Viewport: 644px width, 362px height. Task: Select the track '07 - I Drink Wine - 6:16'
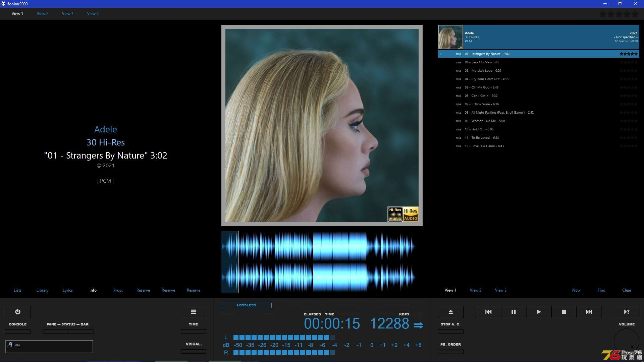pyautogui.click(x=538, y=104)
